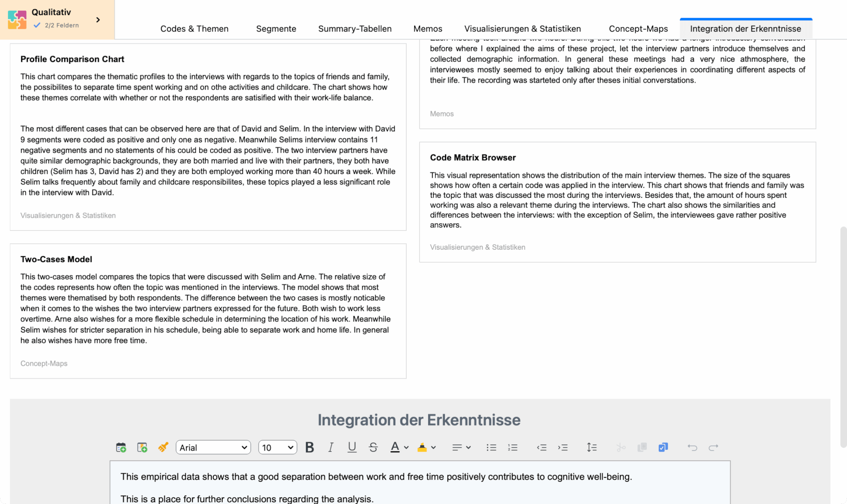
Task: Click the insert image icon
Action: 142,447
